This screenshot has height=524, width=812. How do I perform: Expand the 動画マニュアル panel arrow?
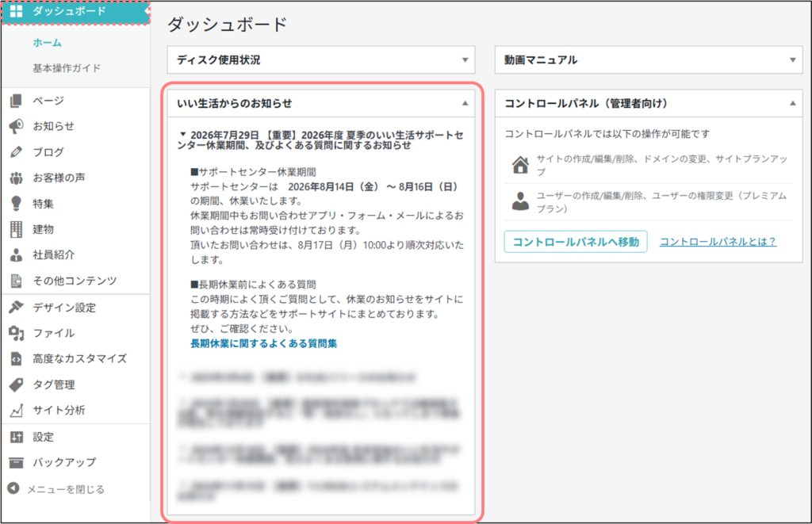click(x=792, y=60)
